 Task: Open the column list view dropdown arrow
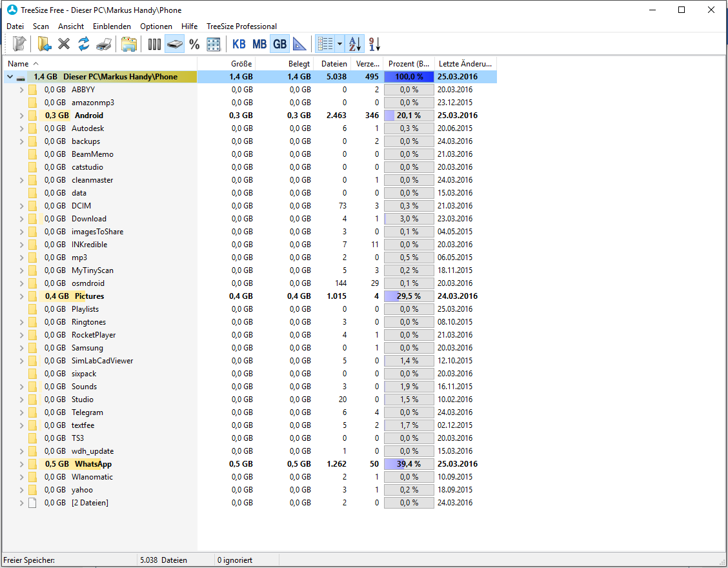[340, 44]
